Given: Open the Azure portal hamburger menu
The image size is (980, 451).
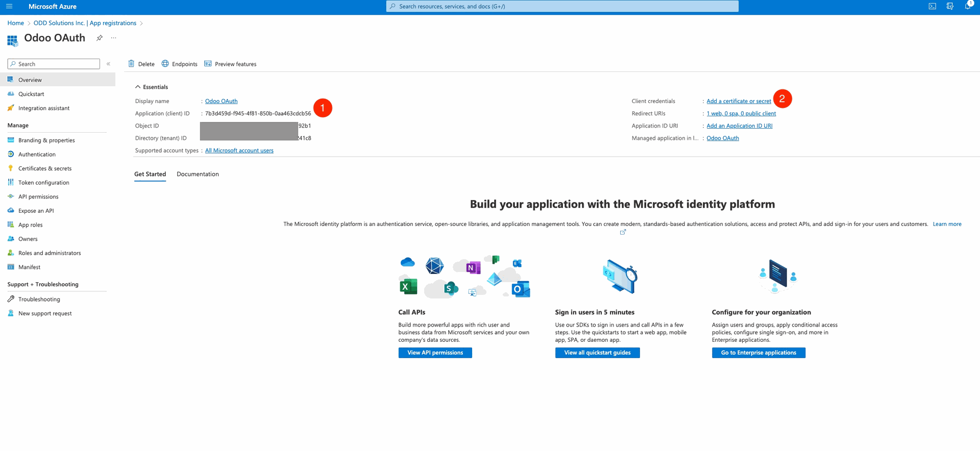Looking at the screenshot, I should pyautogui.click(x=9, y=7).
